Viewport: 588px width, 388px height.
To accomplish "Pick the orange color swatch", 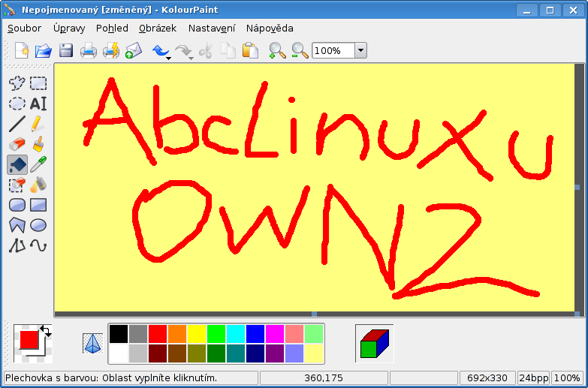I will pos(177,334).
